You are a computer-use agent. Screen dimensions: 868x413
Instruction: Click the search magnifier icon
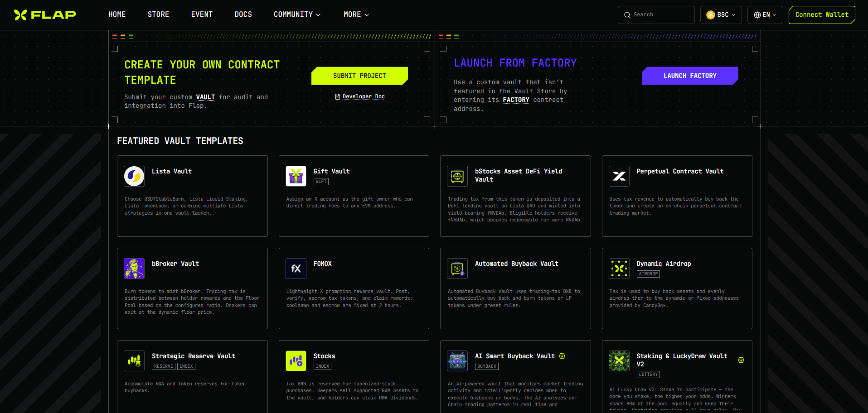coord(627,15)
